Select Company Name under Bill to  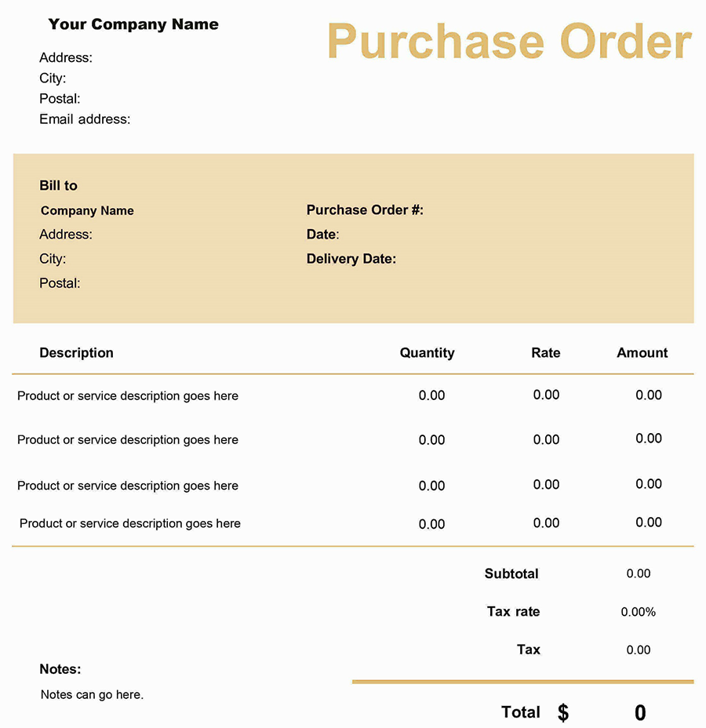(x=87, y=211)
